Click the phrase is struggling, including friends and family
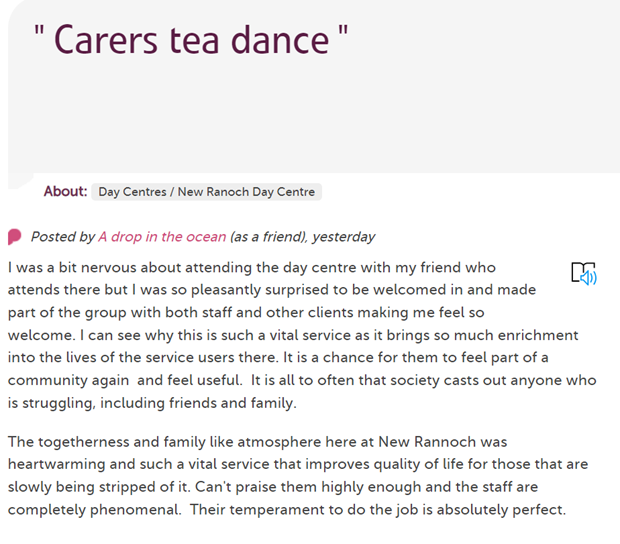Image resolution: width=620 pixels, height=544 pixels. (152, 403)
